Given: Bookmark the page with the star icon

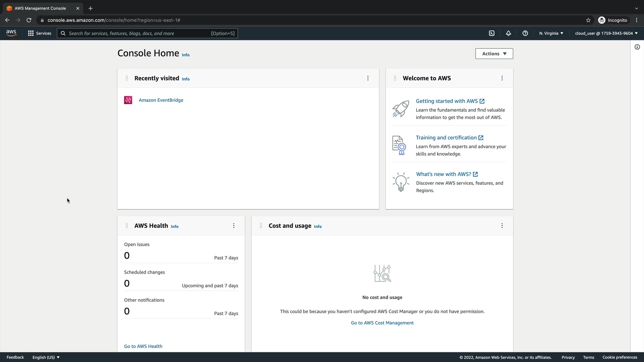Looking at the screenshot, I should point(588,20).
